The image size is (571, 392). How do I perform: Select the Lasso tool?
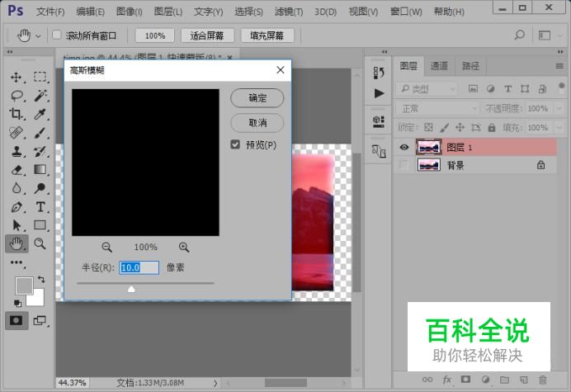point(17,96)
